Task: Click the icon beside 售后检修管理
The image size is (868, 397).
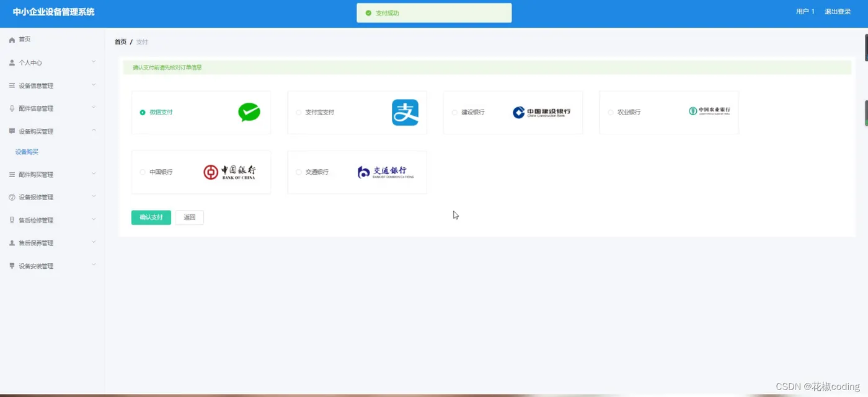Action: 12,220
